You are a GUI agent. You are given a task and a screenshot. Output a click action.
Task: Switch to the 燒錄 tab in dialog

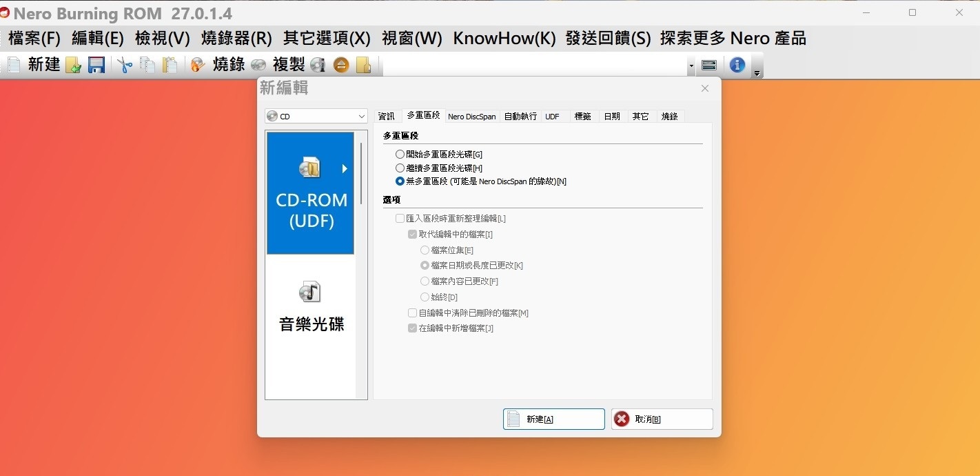(x=670, y=117)
